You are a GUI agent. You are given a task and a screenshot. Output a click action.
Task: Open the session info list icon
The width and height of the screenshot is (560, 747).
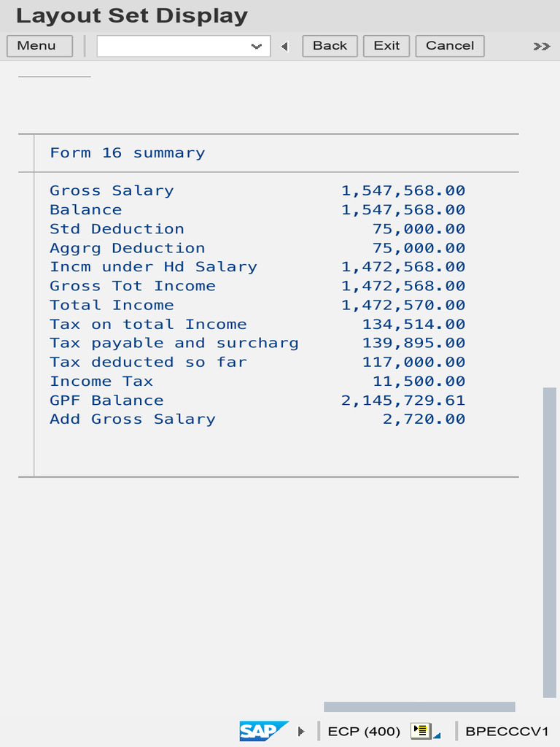point(421,731)
